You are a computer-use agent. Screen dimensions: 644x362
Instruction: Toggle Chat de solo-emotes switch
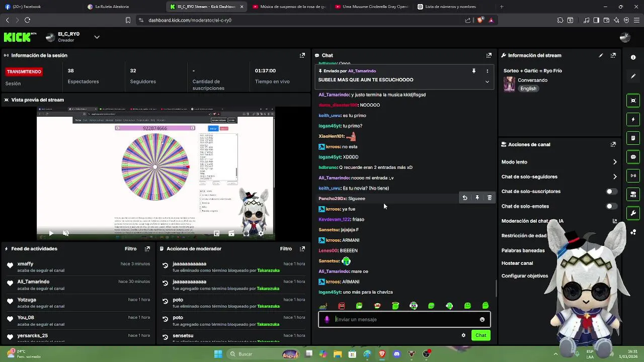click(x=611, y=206)
